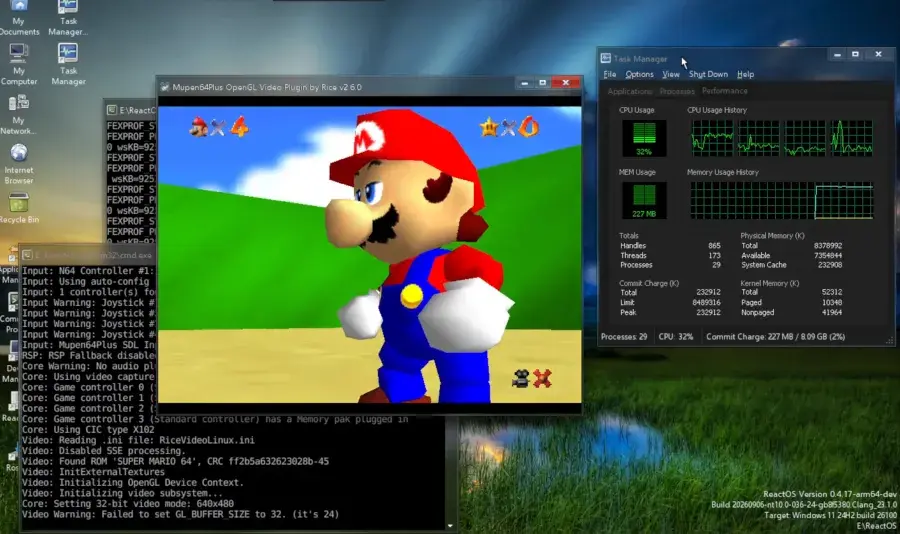Close the Mupen64Plus video window
900x534 pixels.
pyautogui.click(x=565, y=83)
